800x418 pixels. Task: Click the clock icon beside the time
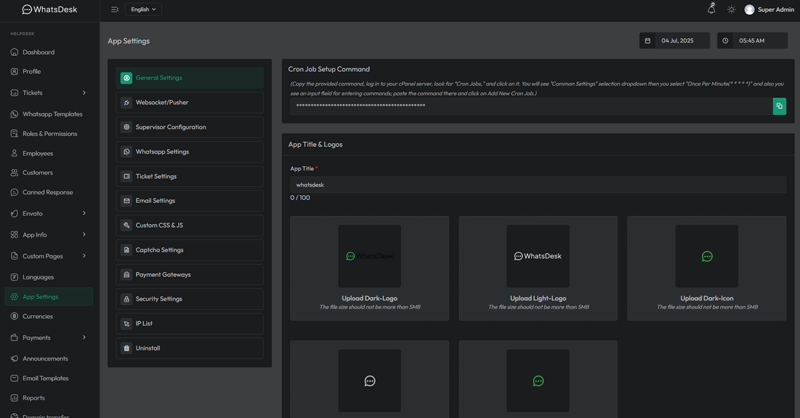726,41
